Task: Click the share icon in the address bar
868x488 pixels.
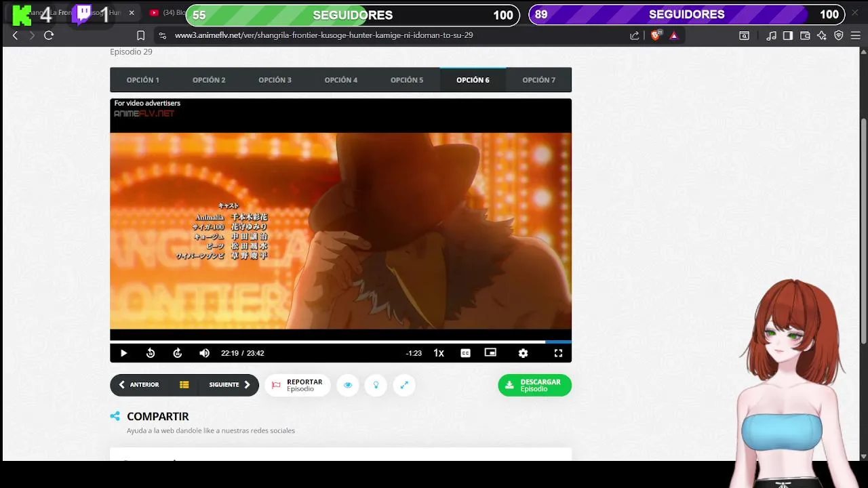Action: click(635, 35)
